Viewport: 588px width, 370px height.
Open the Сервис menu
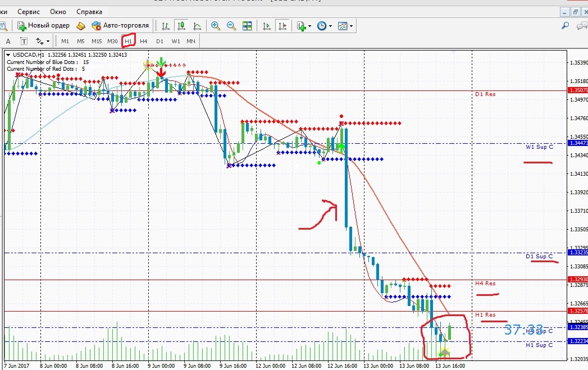pos(29,12)
